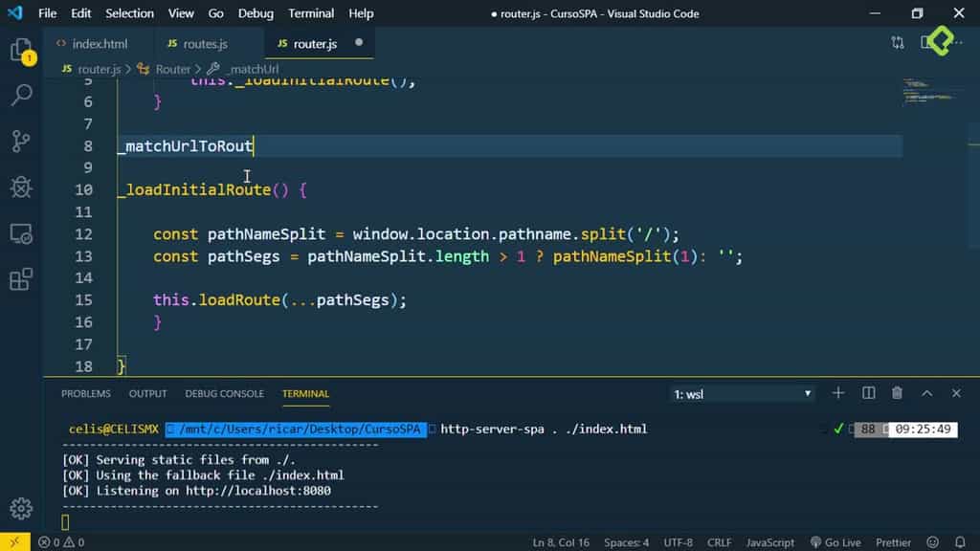This screenshot has width=980, height=551.
Task: Start Go Live server
Action: point(835,542)
